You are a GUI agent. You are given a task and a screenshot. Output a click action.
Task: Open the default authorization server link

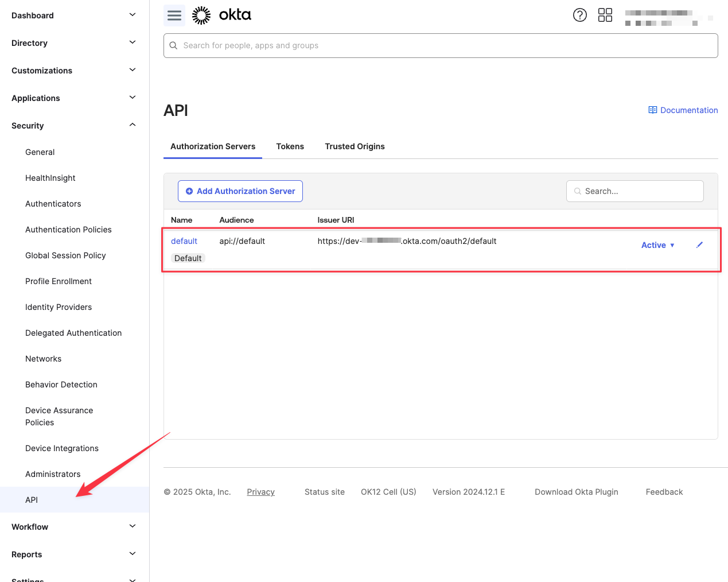[x=184, y=241]
